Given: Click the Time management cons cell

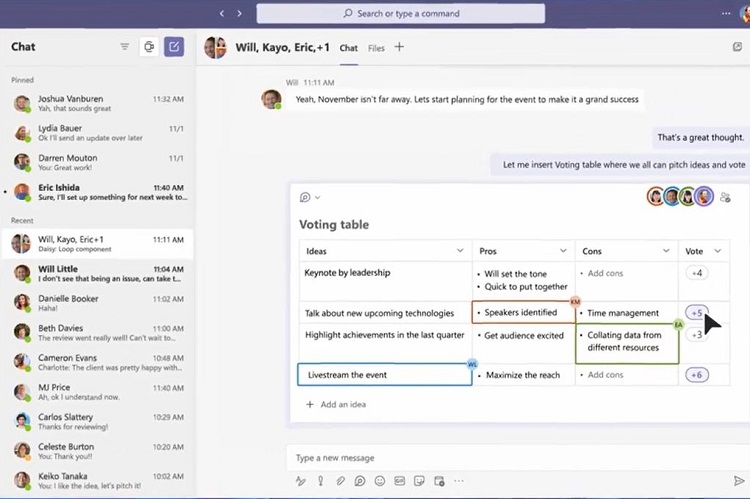Looking at the screenshot, I should click(627, 313).
